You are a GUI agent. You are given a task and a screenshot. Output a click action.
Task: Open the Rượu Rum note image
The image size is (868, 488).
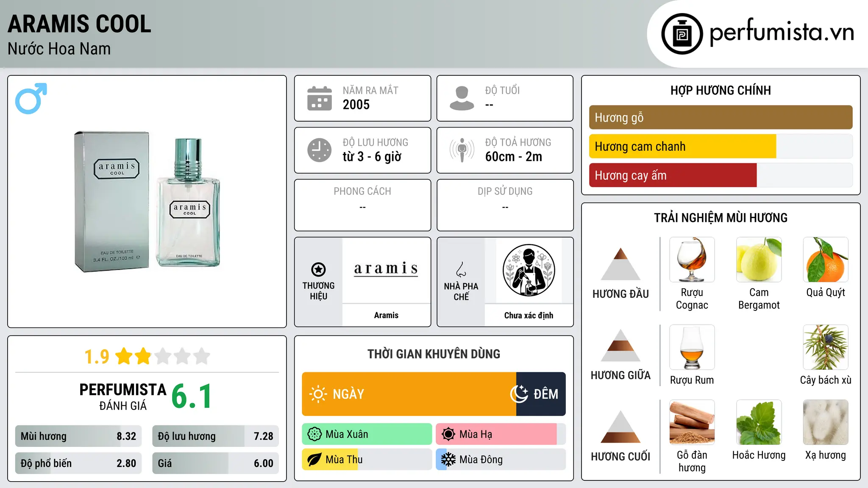coord(692,347)
